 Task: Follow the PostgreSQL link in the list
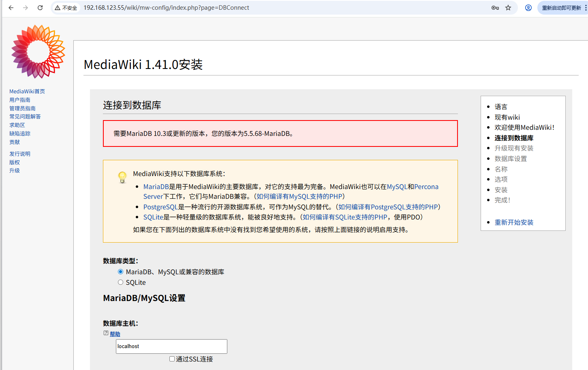tap(160, 207)
